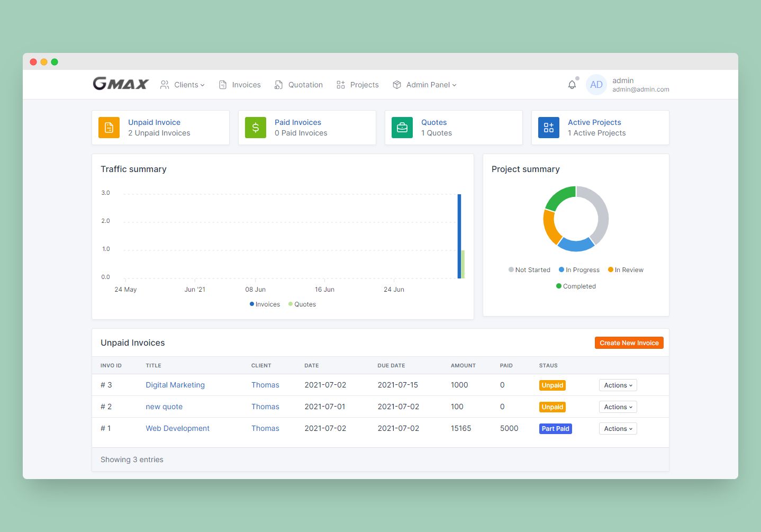Click the DUE DATE column header

point(391,366)
